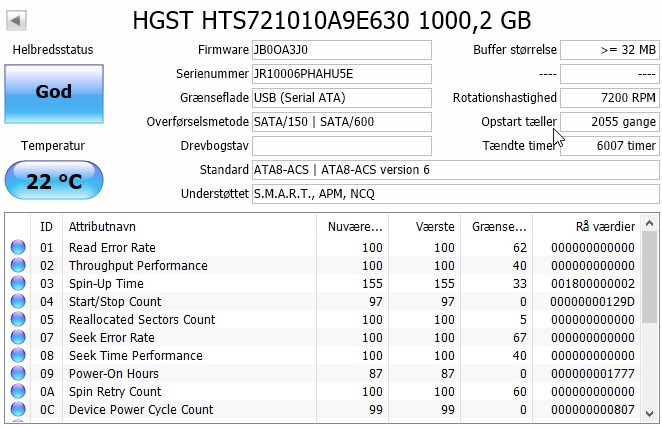The height and width of the screenshot is (428, 662).
Task: Click status orb for Seek Error Rate
Action: pos(18,337)
